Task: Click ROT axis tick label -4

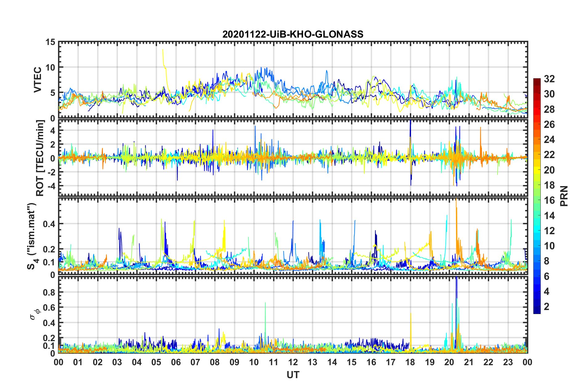Action: coord(51,186)
